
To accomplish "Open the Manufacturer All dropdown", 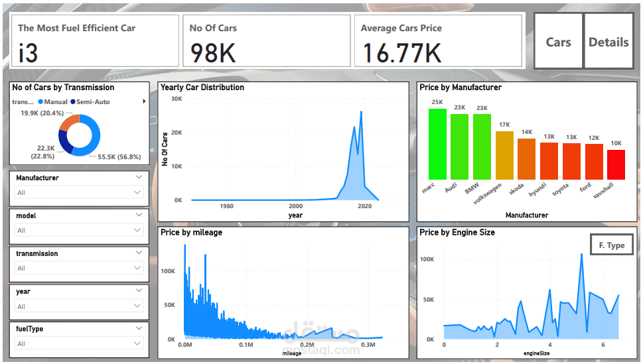I will point(79,192).
